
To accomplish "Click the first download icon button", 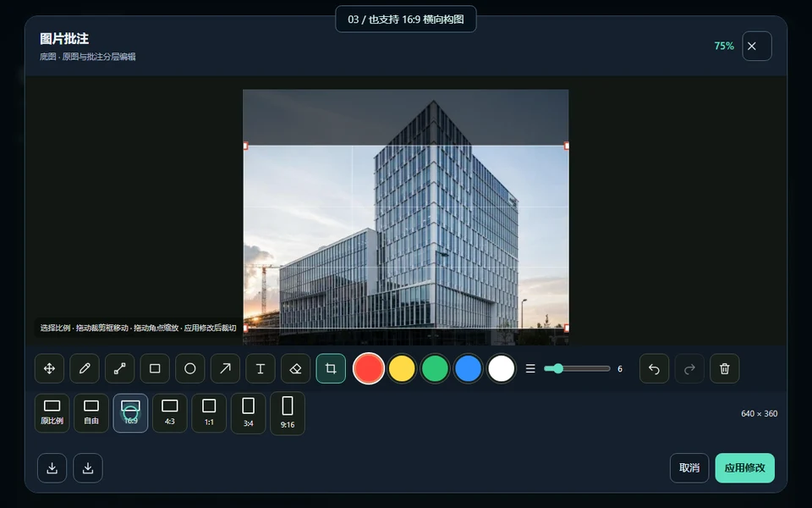I will click(52, 468).
